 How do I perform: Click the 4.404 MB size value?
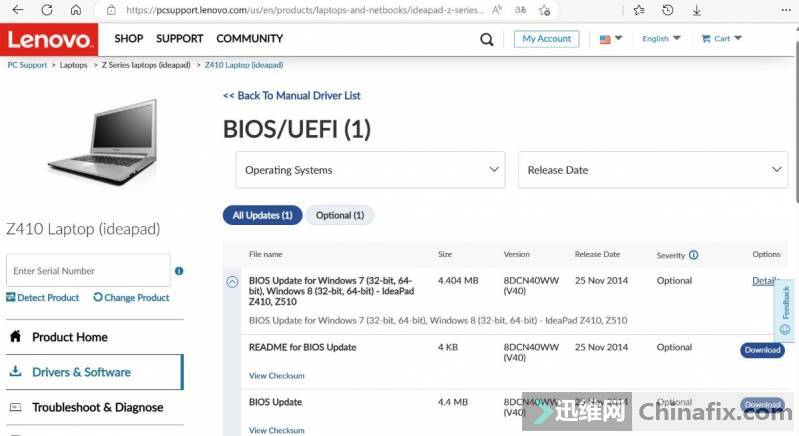[458, 281]
